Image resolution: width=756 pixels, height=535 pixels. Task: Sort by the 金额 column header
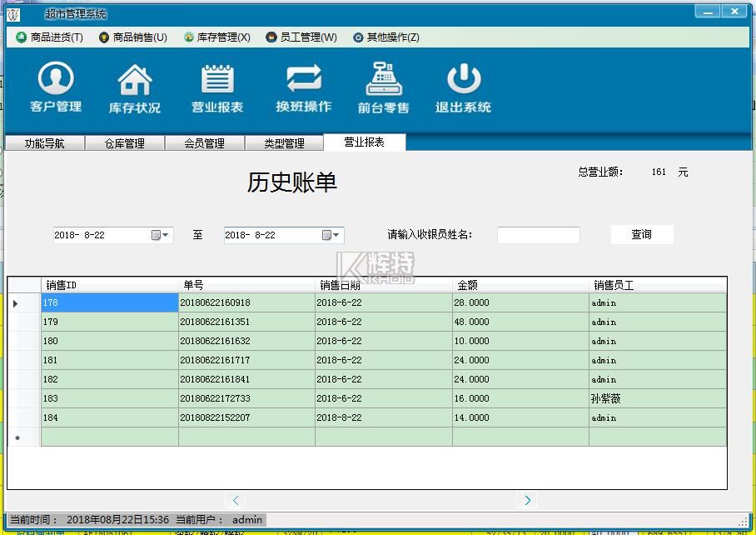520,285
